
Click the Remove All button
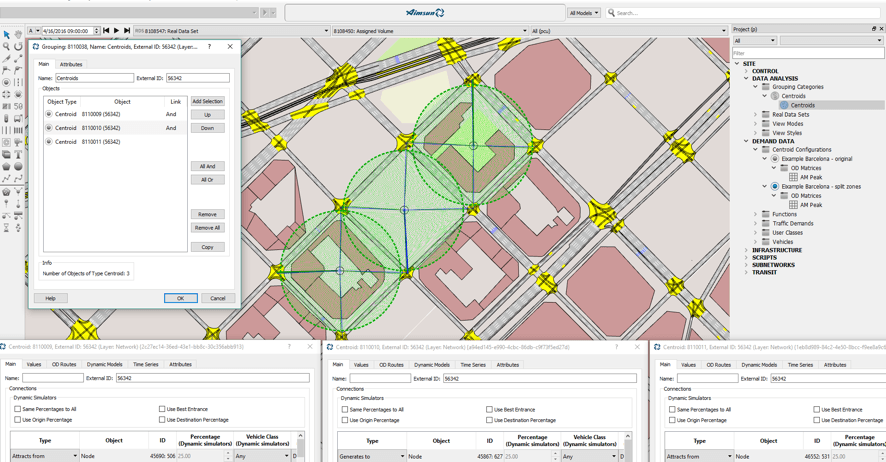207,228
